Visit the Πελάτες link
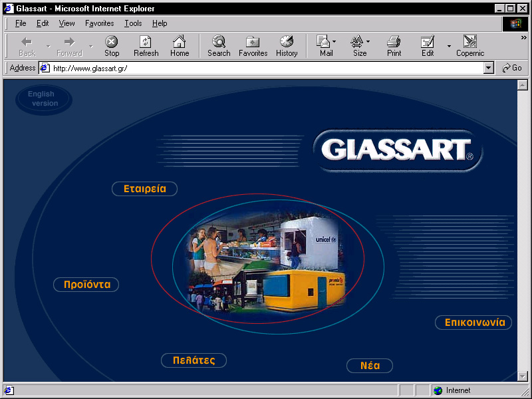The image size is (532, 399). coord(194,360)
